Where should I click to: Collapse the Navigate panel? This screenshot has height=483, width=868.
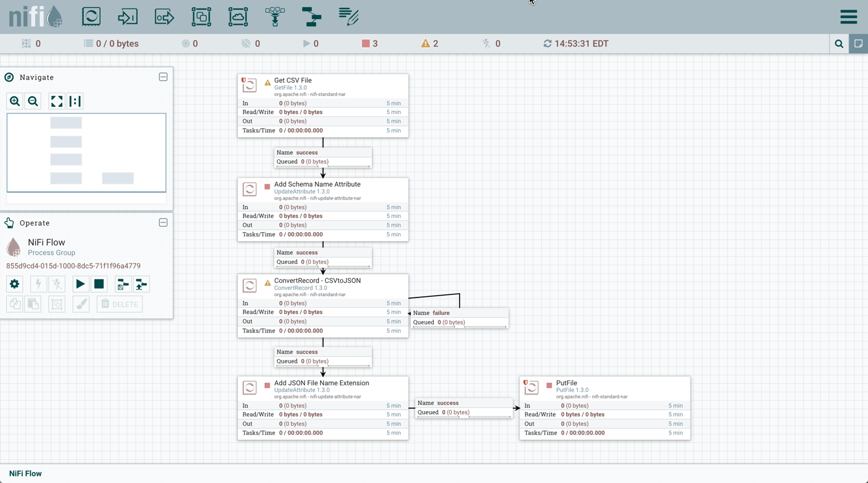[x=163, y=77]
